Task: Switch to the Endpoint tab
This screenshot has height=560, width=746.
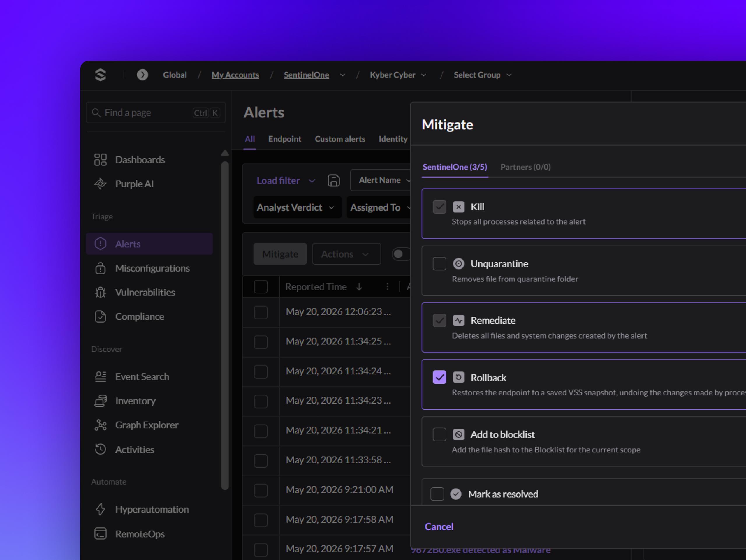Action: 285,139
